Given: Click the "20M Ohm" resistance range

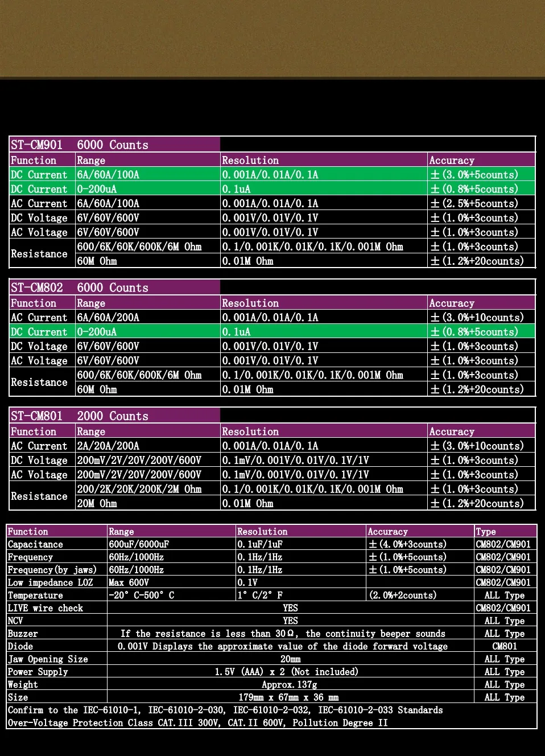Looking at the screenshot, I should click(97, 504).
